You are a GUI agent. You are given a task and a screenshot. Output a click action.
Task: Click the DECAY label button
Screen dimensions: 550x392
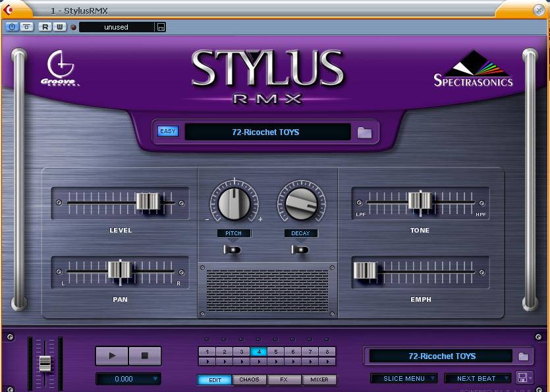tap(300, 233)
